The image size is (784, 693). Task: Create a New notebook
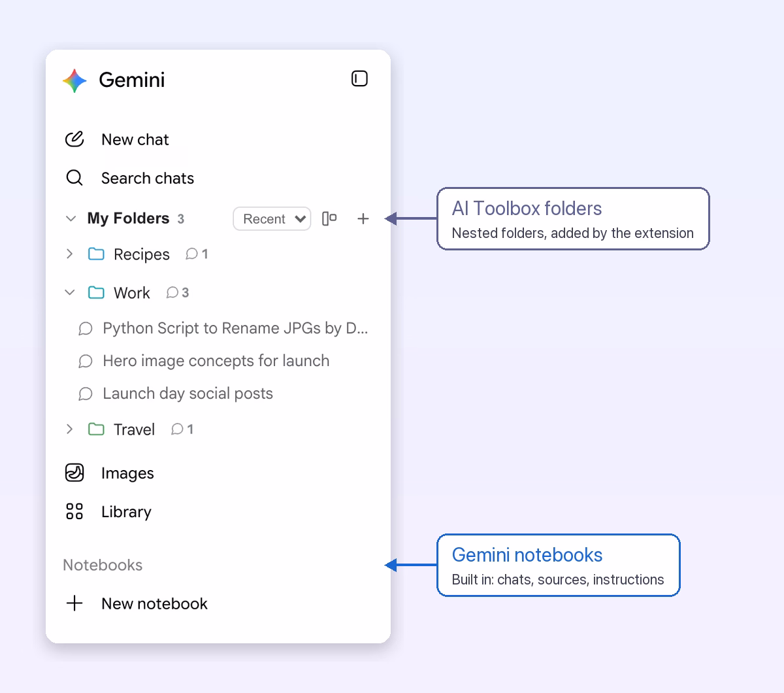click(x=154, y=603)
